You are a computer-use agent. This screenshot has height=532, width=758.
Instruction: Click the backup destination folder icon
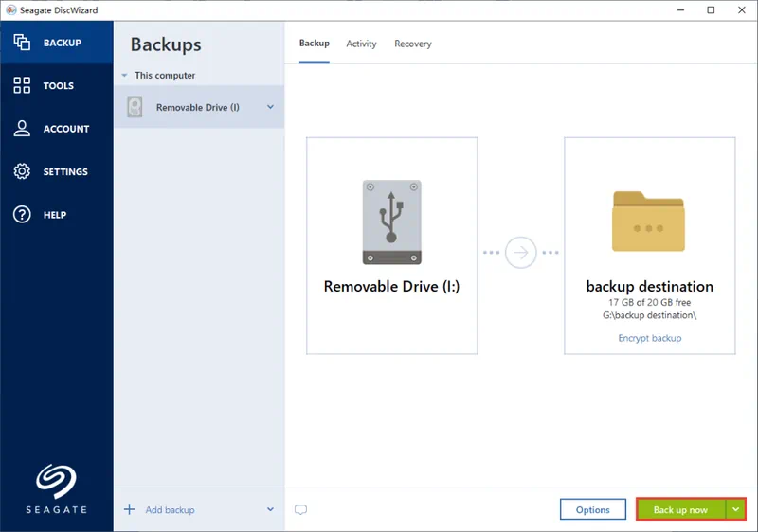tap(649, 222)
